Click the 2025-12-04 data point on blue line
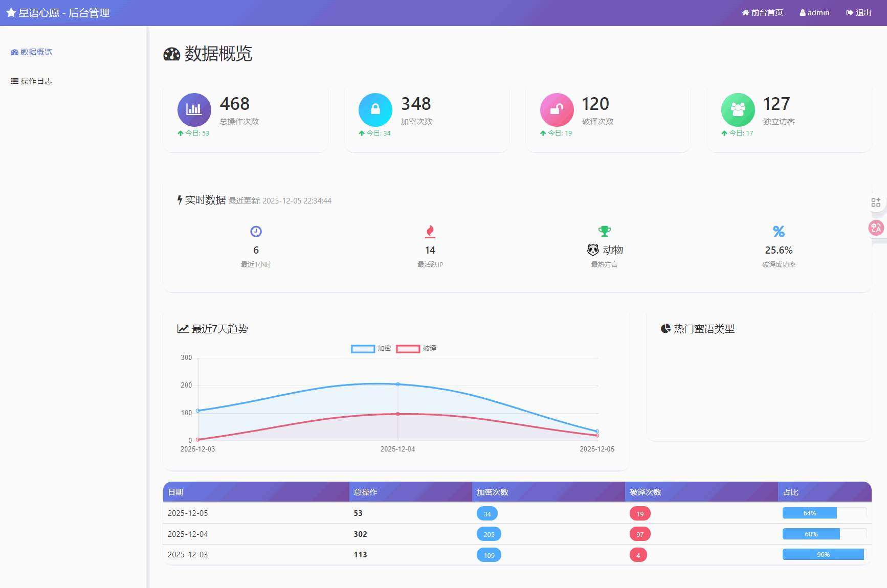Image resolution: width=887 pixels, height=588 pixels. (398, 384)
